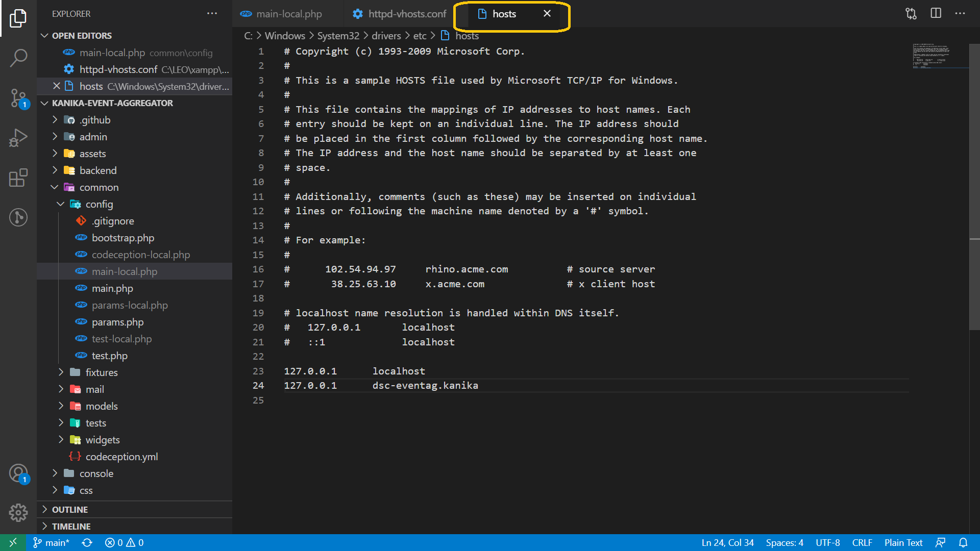980x551 pixels.
Task: Split the editor to the right
Action: point(936,14)
